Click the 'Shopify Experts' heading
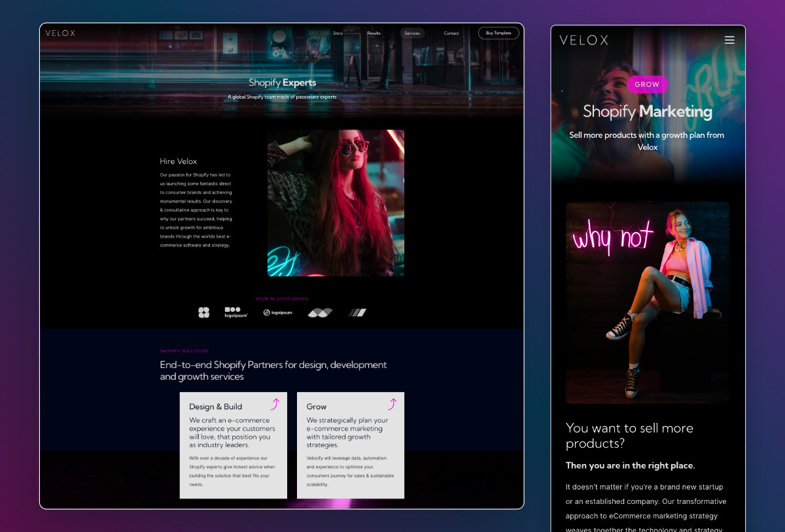The image size is (785, 532). [282, 83]
